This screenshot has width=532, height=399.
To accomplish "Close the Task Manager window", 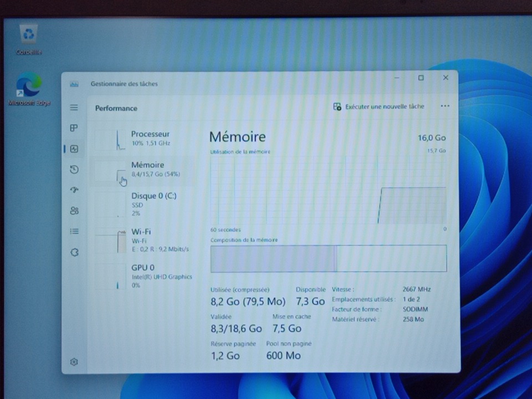I will [x=446, y=78].
